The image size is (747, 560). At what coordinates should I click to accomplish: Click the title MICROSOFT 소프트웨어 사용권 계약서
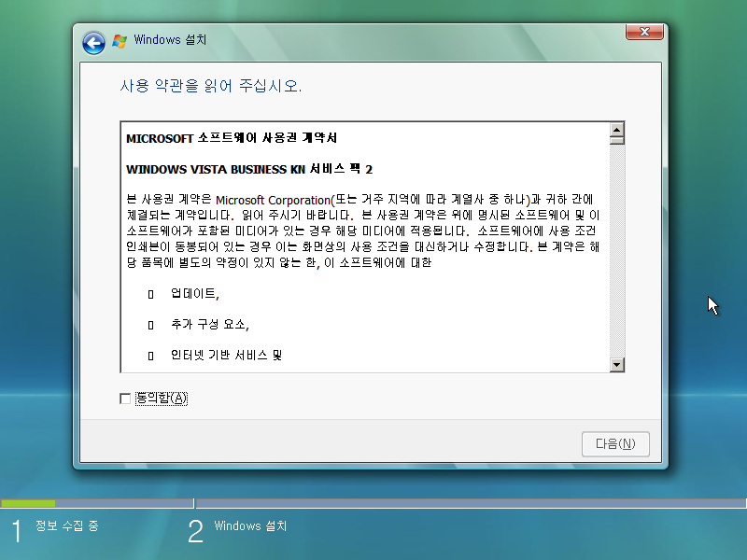pos(231,138)
